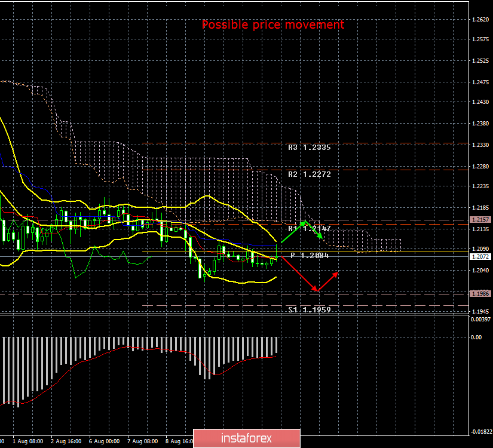Click the R2 1.2272 resistance label
Viewport: 493px width, 448px height.
pyautogui.click(x=310, y=174)
